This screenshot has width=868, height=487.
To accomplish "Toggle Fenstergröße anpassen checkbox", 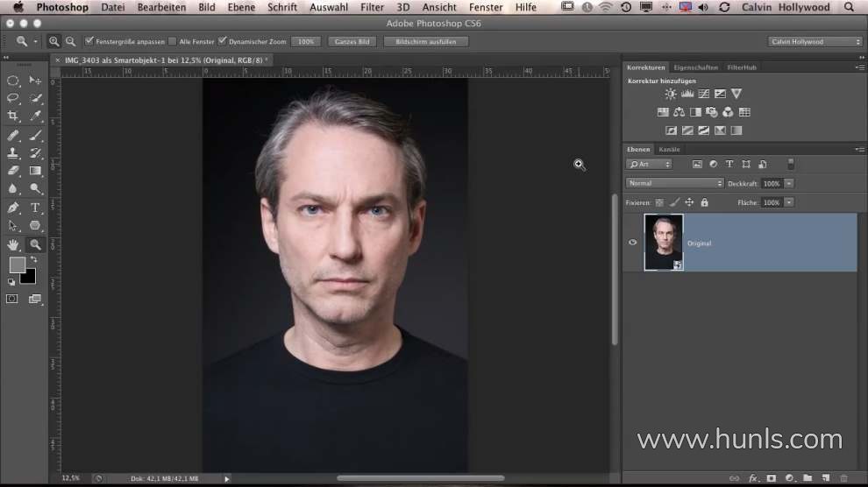I will (89, 41).
